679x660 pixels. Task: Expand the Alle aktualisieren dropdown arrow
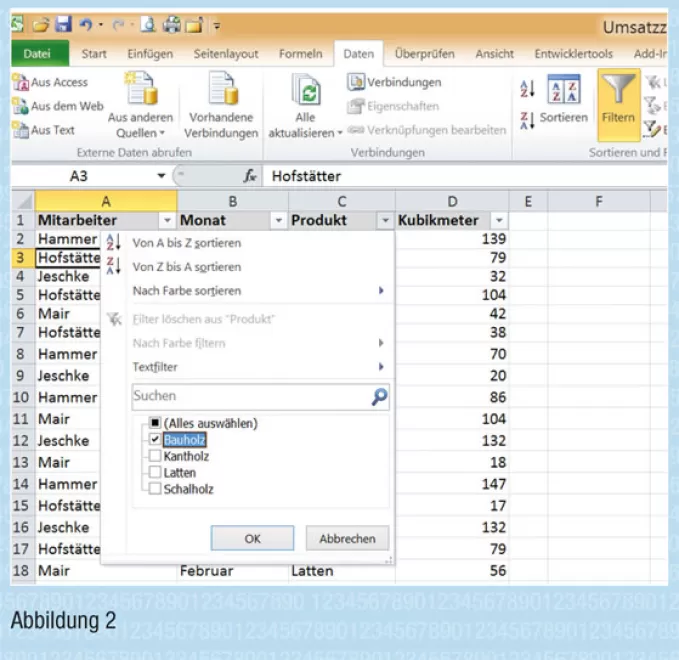point(340,133)
